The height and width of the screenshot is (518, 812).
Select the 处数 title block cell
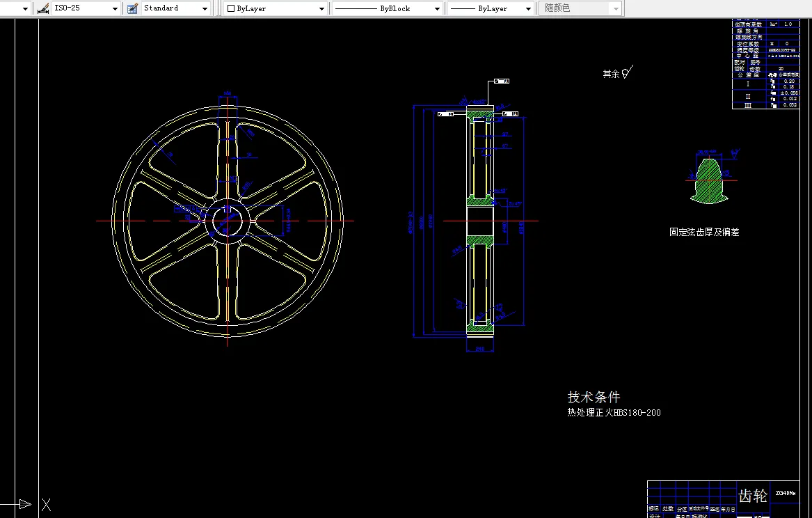click(668, 509)
